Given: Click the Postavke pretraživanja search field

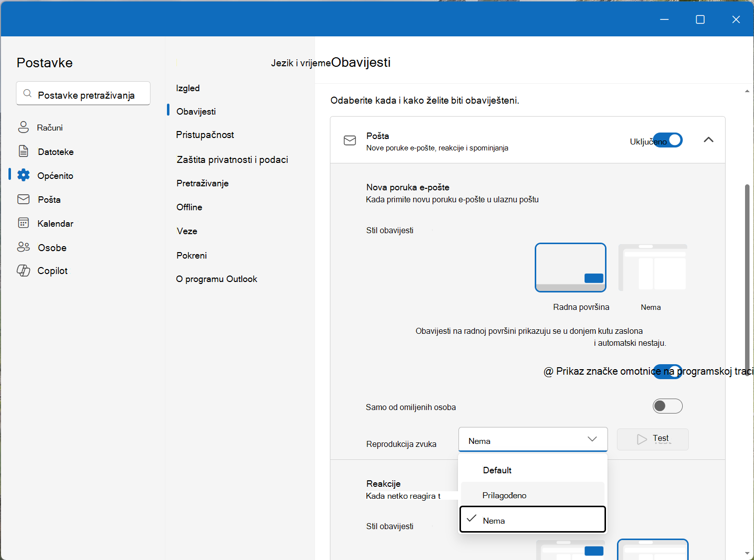Looking at the screenshot, I should tap(83, 94).
